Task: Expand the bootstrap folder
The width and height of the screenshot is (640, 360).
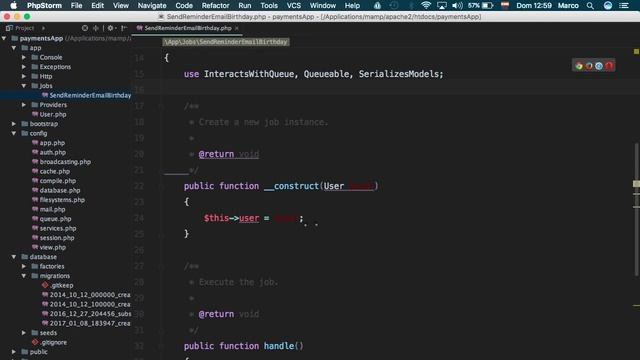Action: [x=14, y=124]
